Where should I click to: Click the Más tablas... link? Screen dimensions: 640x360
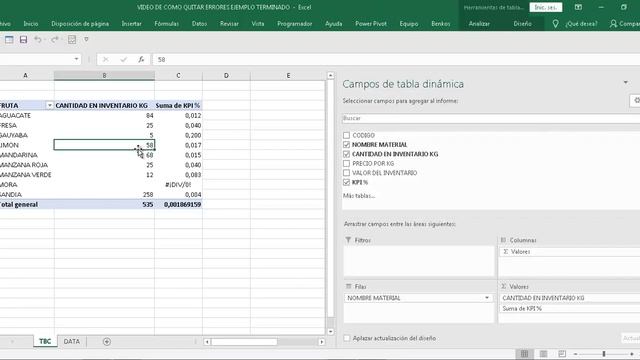(x=359, y=196)
